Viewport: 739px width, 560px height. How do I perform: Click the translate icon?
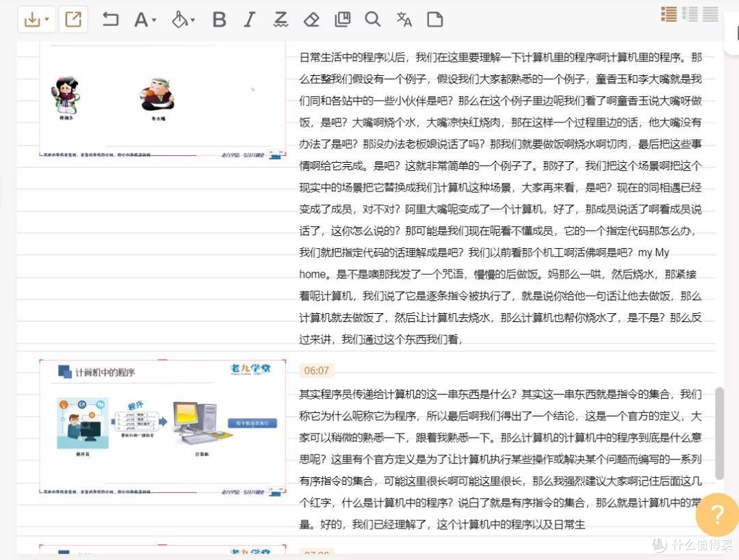404,20
